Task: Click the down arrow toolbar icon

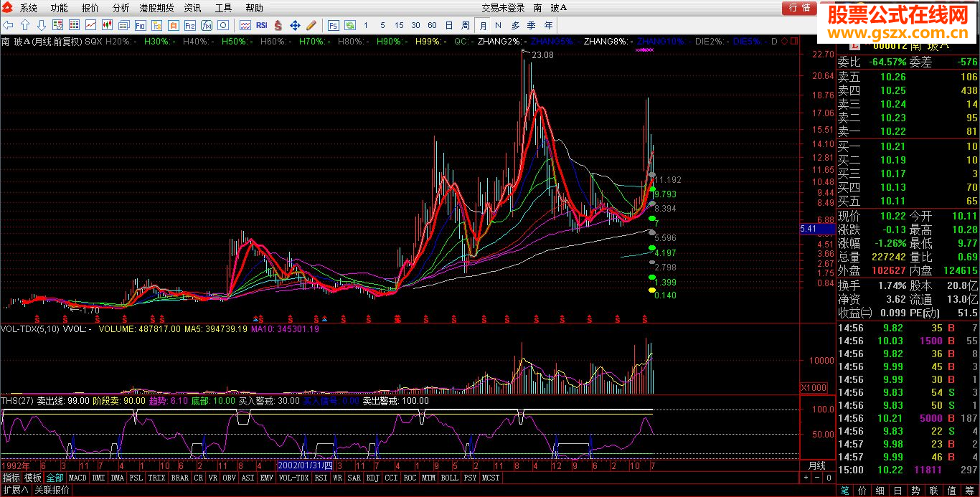Action: pos(42,25)
